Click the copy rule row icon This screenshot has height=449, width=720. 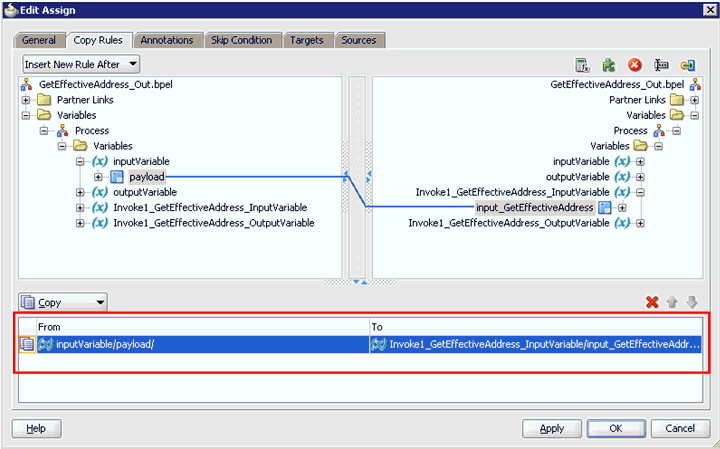(x=27, y=344)
